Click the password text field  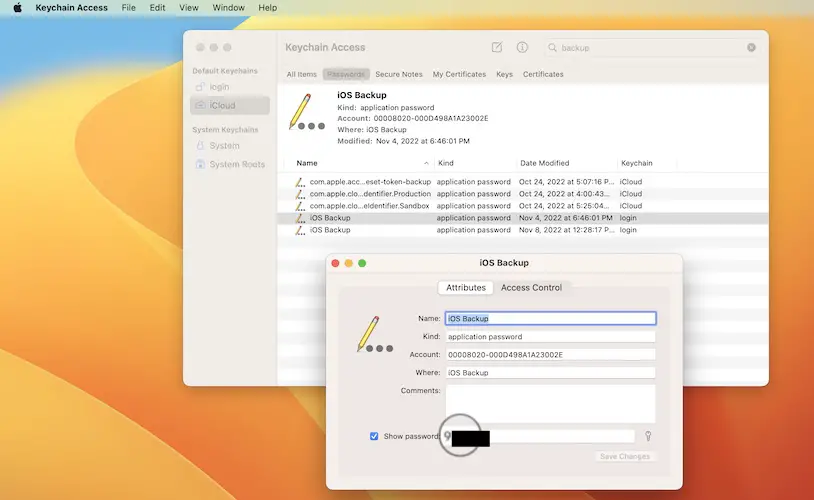pos(540,436)
